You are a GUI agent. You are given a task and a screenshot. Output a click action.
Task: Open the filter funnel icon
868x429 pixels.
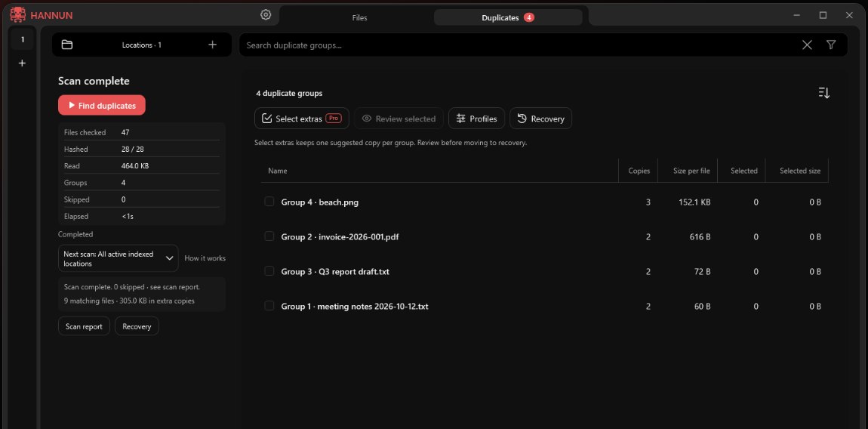point(831,45)
